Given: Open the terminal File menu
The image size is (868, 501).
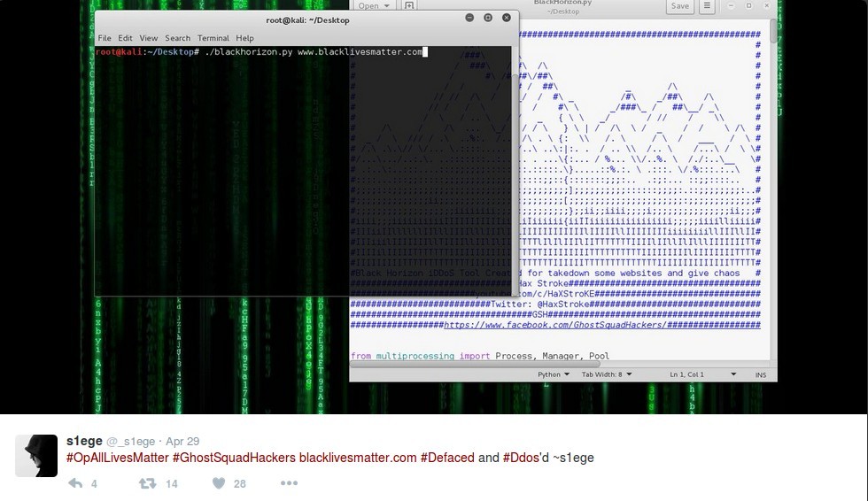Looking at the screenshot, I should click(105, 38).
